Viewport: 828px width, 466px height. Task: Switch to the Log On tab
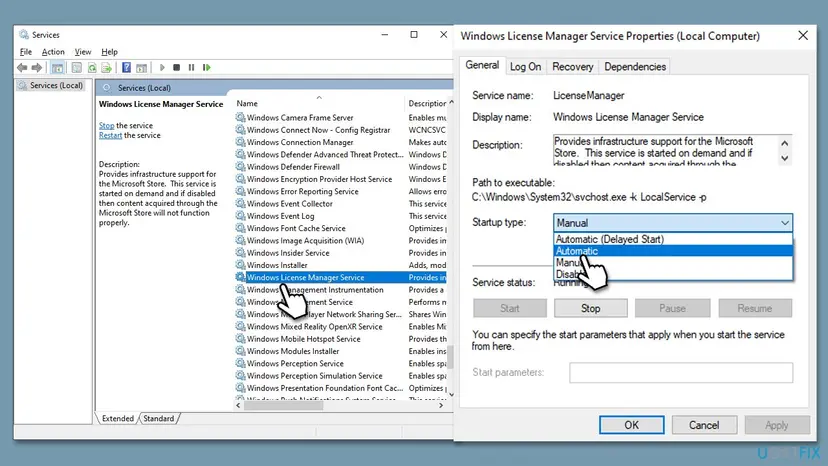coord(525,67)
